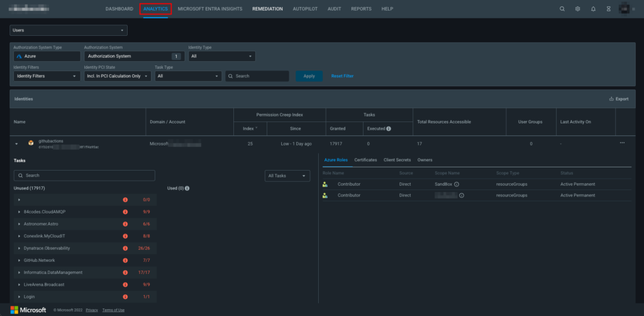Image resolution: width=644 pixels, height=316 pixels.
Task: Click the Granted value 17917
Action: coord(336,144)
